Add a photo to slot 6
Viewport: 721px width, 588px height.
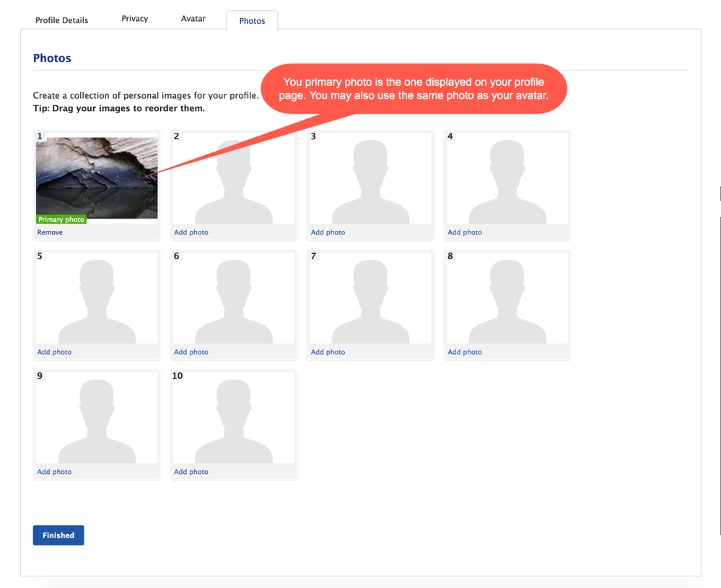(x=191, y=351)
